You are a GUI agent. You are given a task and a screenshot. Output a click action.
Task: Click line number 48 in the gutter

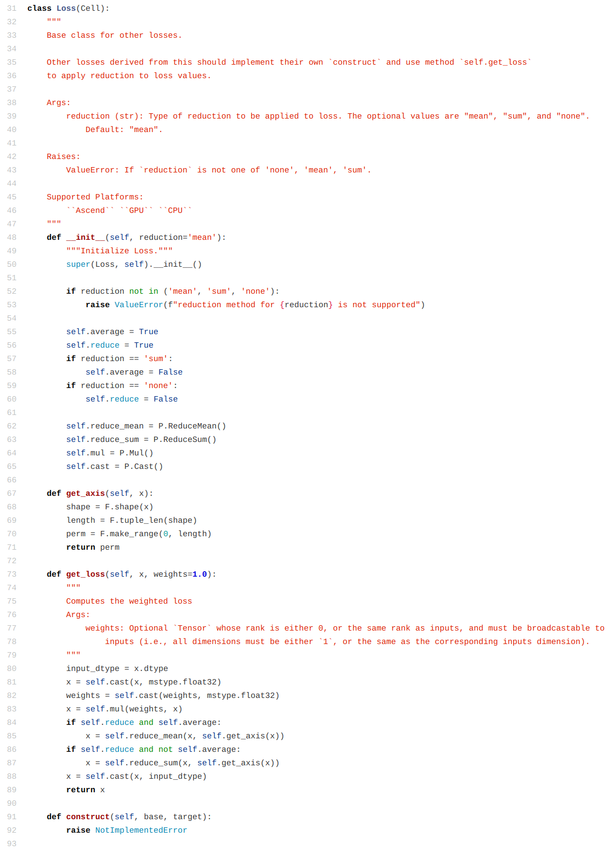click(11, 238)
